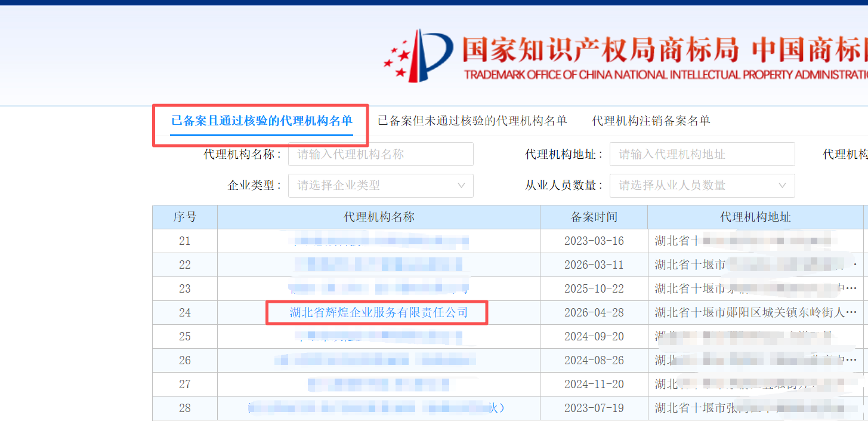Focus the 代理机构名称 input field
The image size is (868, 421).
381,154
